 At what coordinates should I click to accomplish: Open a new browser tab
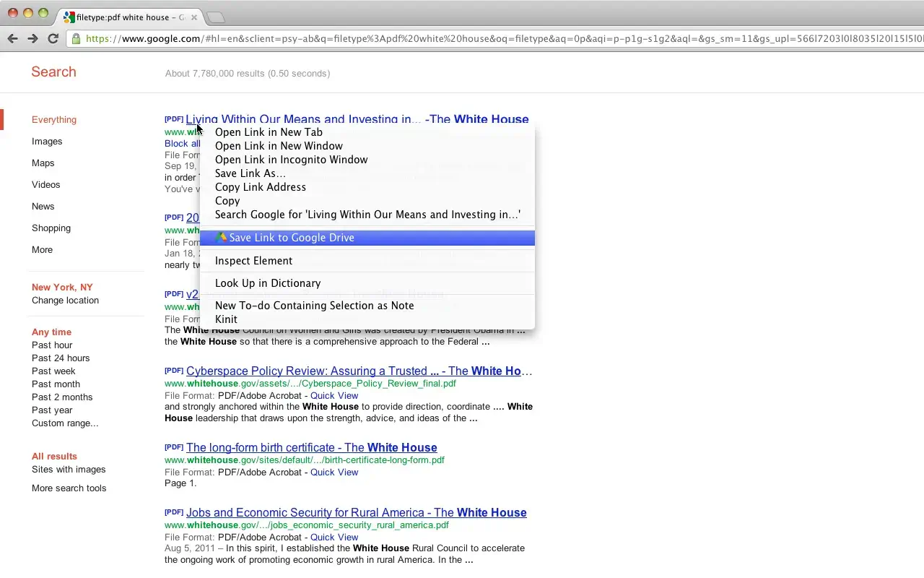coord(215,17)
